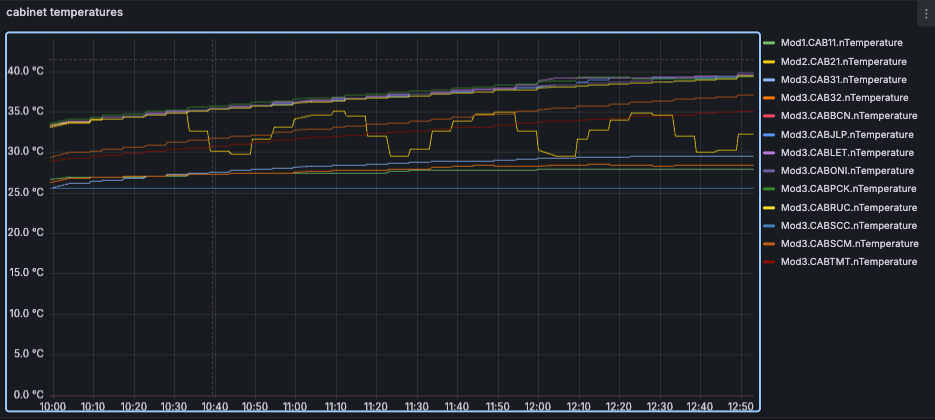
Task: Click the "cabinet temperatures" panel title
Action: coord(65,12)
